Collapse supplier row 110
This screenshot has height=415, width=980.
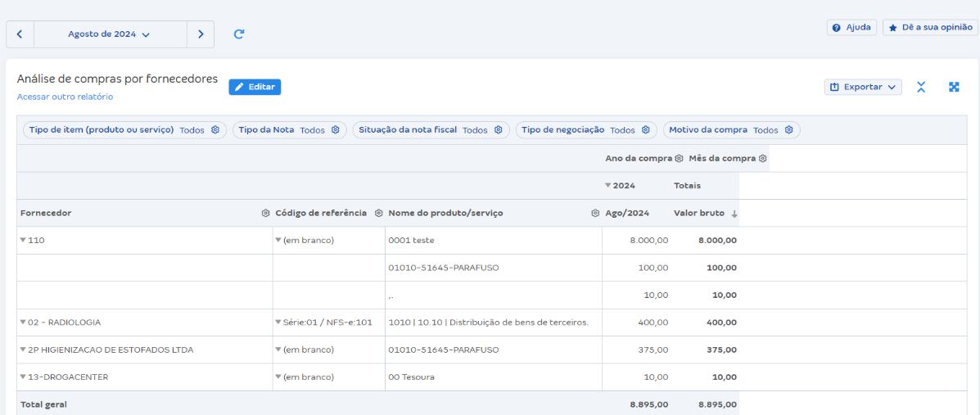click(23, 240)
